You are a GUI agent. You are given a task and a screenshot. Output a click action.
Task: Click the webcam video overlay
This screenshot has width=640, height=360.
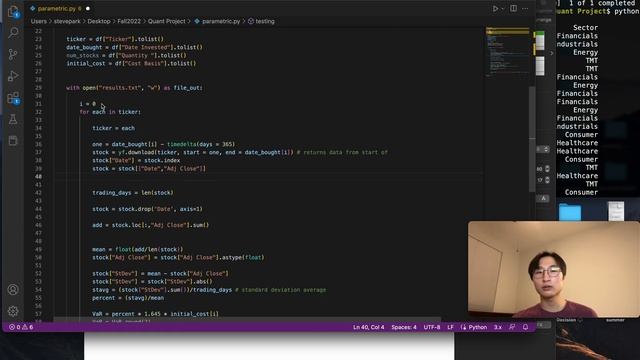pos(554,269)
